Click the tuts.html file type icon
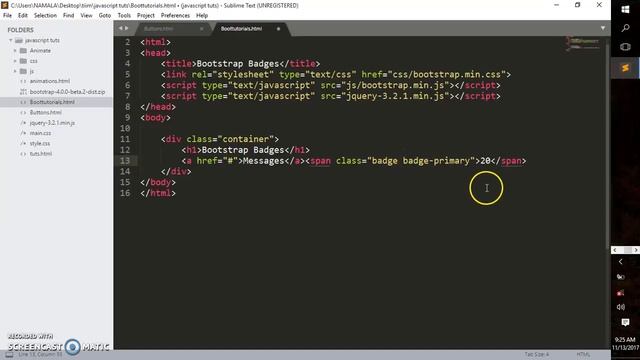This screenshot has height=360, width=640. point(23,154)
